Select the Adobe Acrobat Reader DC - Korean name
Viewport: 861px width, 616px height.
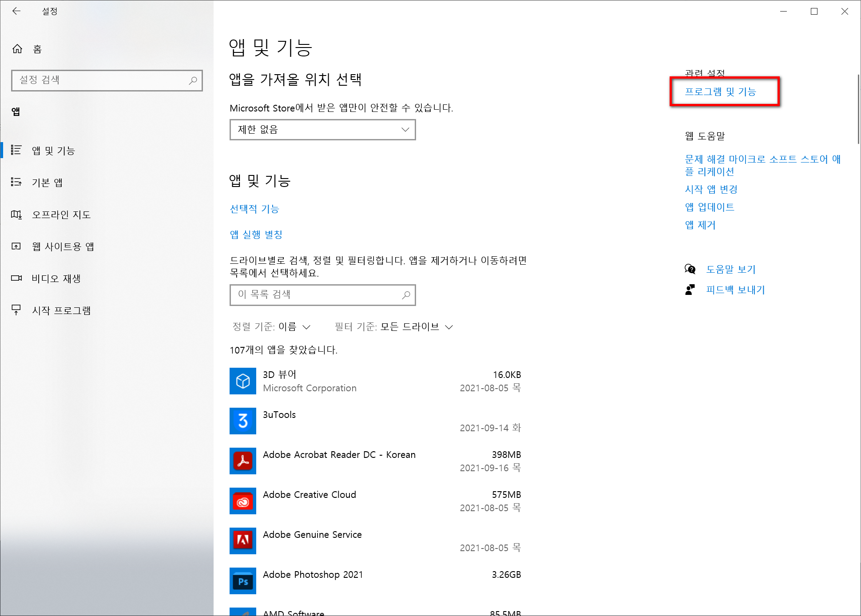(339, 454)
